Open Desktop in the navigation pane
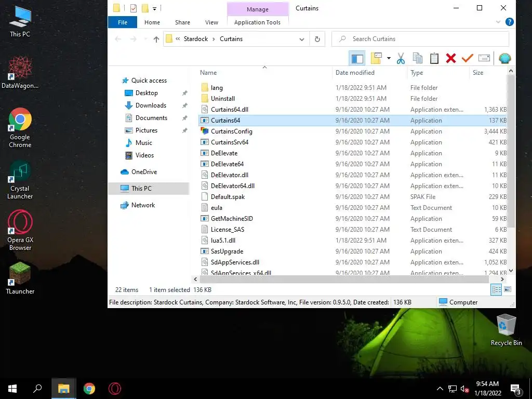Screen dimensions: 532x399 click(x=146, y=93)
